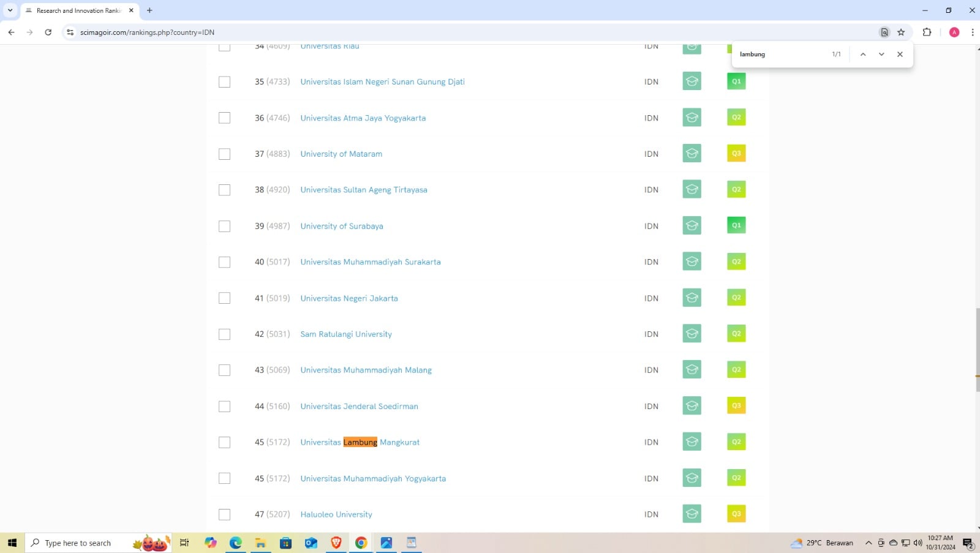Open the tab search dropdown arrow
980x553 pixels.
[x=10, y=10]
